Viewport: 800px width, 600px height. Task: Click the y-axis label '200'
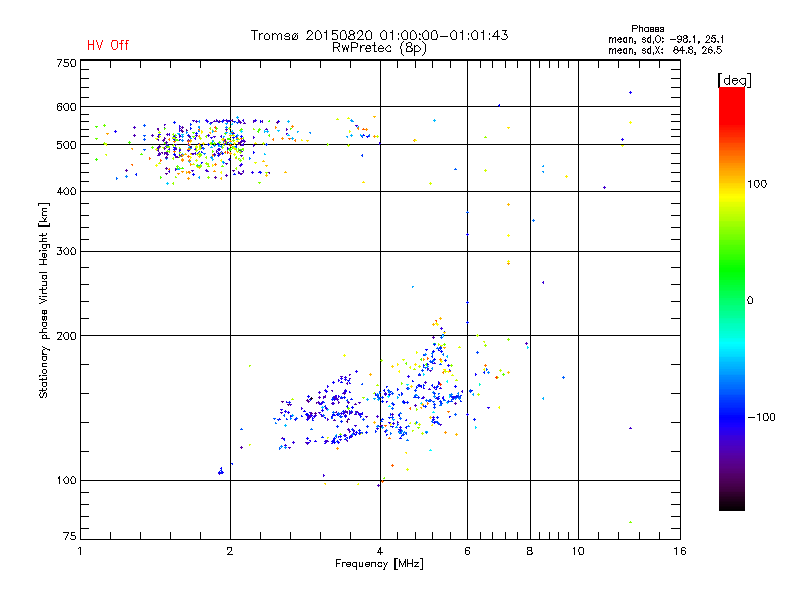(66, 336)
